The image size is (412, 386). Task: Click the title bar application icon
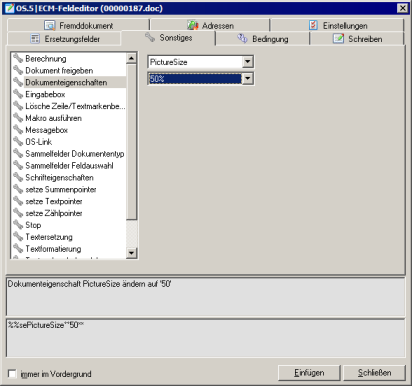pos(9,8)
